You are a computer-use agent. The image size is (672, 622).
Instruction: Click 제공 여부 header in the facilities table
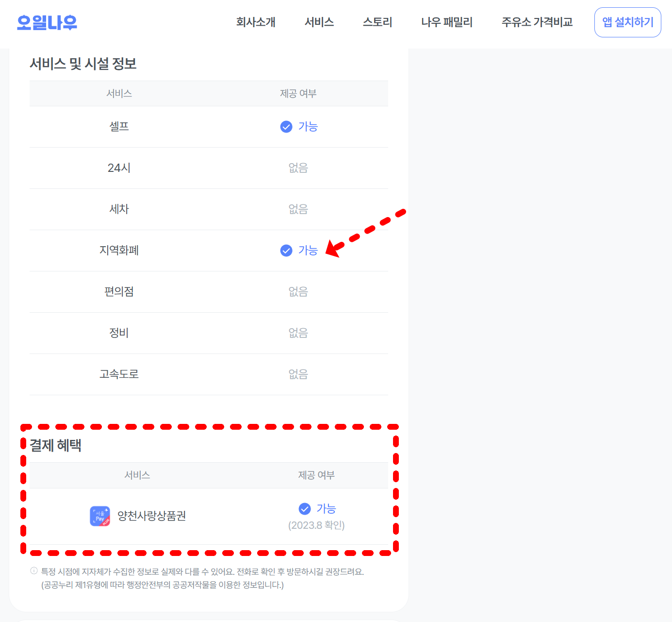[x=298, y=94]
